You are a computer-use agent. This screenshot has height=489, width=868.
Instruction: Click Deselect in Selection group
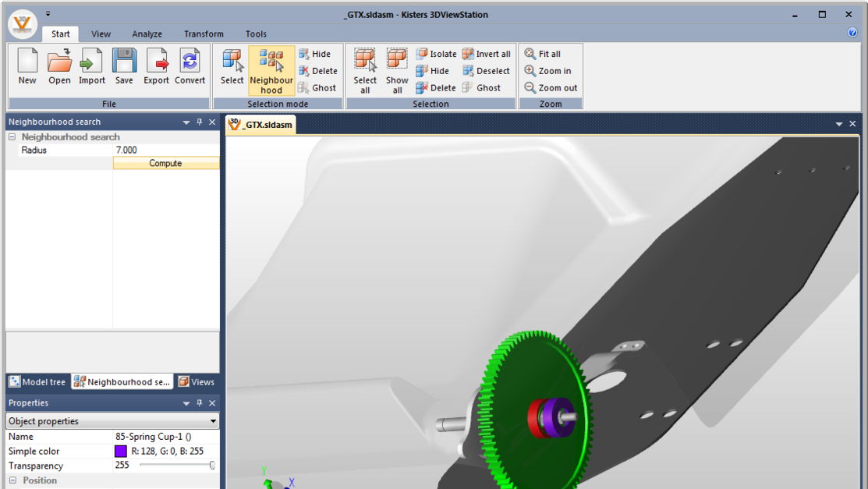click(x=486, y=71)
